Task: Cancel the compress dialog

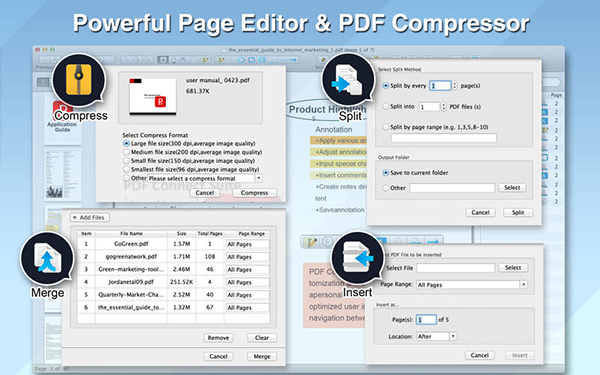Action: coord(205,193)
